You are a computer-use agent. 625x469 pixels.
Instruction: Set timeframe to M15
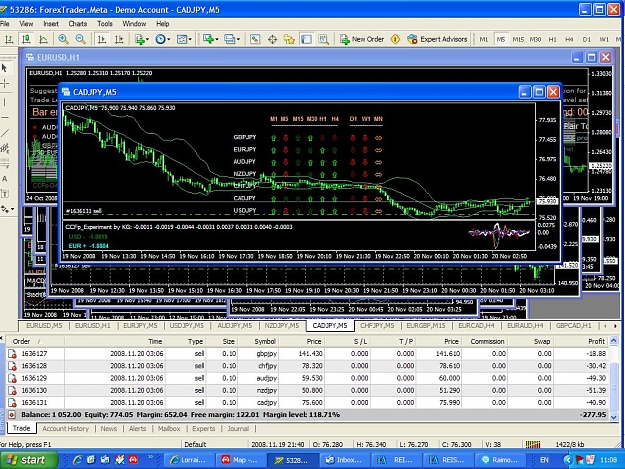[x=518, y=39]
